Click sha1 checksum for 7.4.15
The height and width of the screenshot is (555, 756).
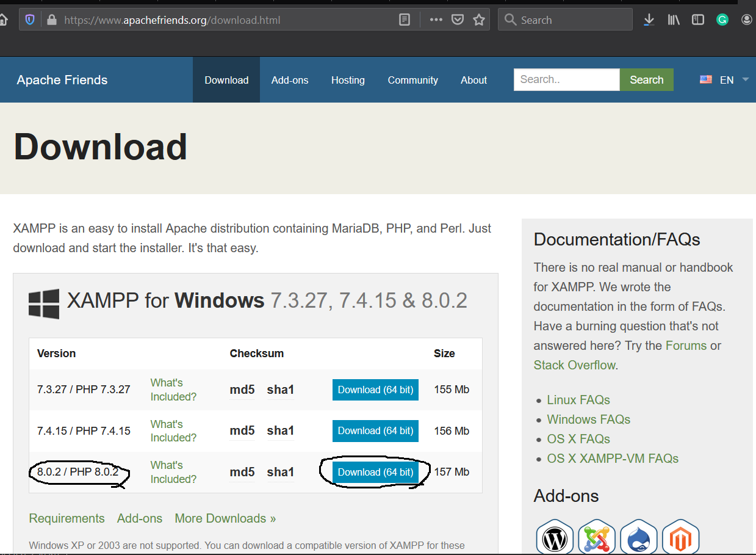[281, 430]
